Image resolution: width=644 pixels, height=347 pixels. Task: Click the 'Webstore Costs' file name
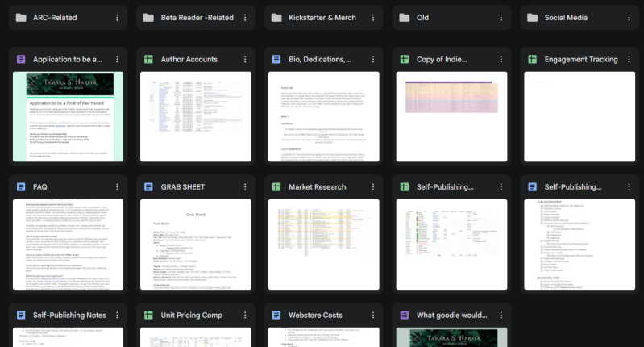coord(315,315)
